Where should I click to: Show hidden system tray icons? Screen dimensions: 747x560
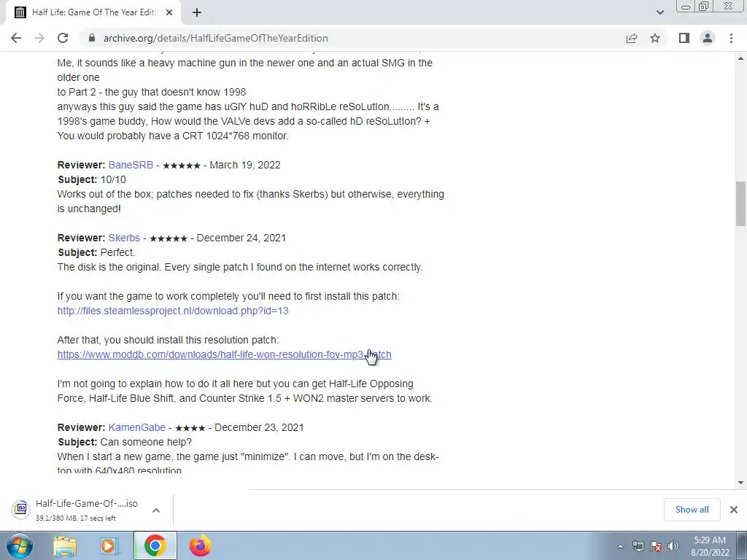pos(620,546)
